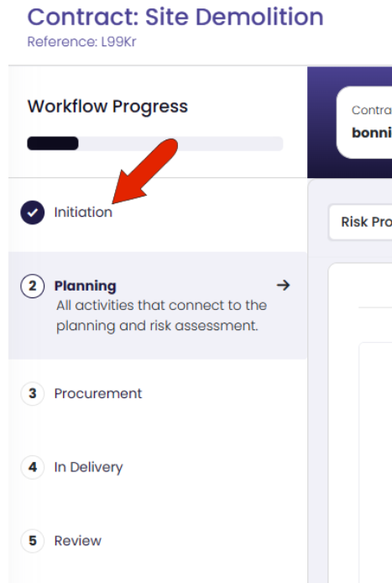392x583 pixels.
Task: Expand Planning using the right arrow
Action: [283, 286]
